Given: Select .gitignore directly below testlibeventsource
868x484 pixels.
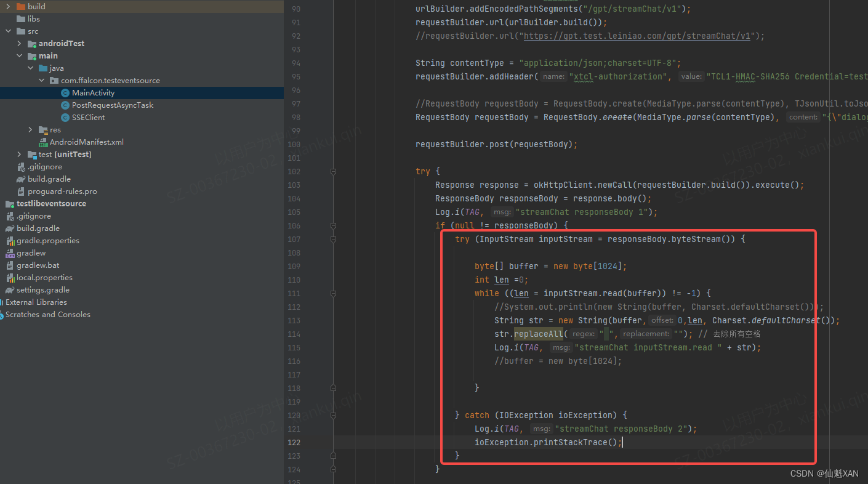Looking at the screenshot, I should tap(34, 216).
